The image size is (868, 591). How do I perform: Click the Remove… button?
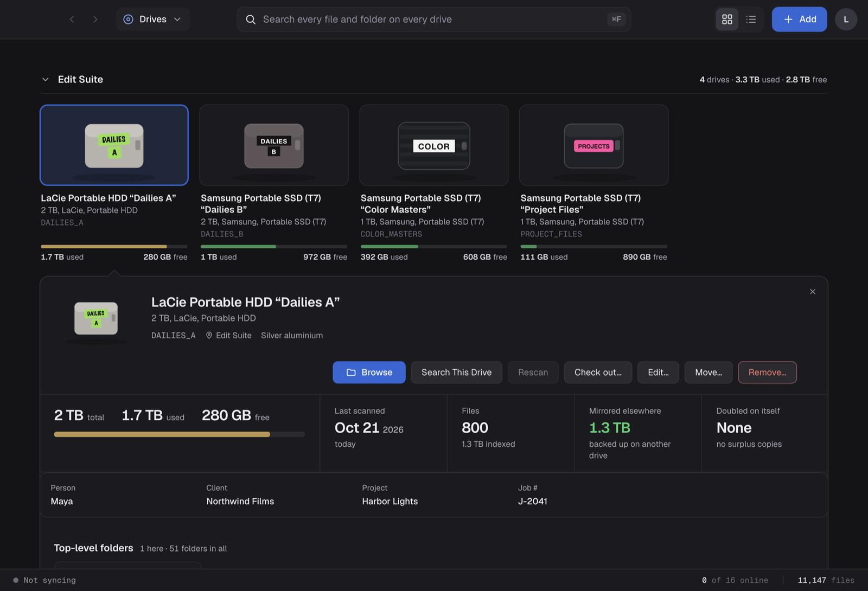click(767, 372)
